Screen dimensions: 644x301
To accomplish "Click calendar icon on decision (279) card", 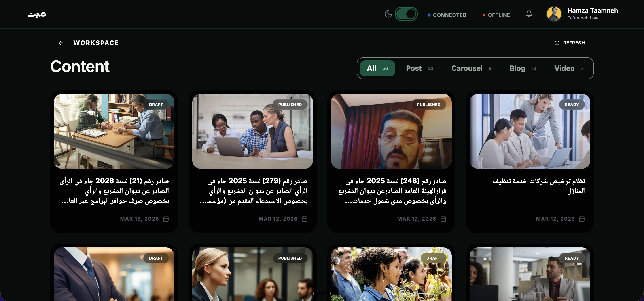I will [x=305, y=219].
